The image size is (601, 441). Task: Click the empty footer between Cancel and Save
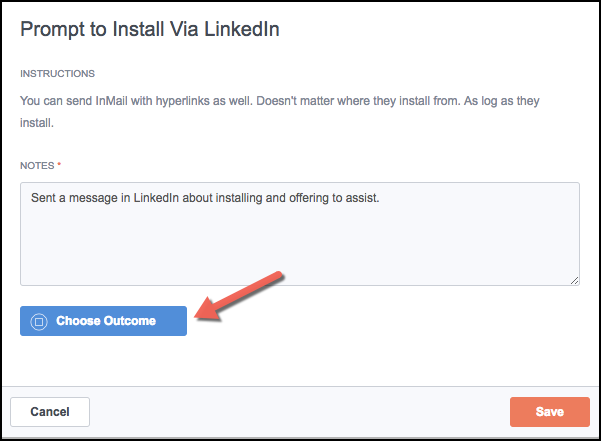click(300, 412)
